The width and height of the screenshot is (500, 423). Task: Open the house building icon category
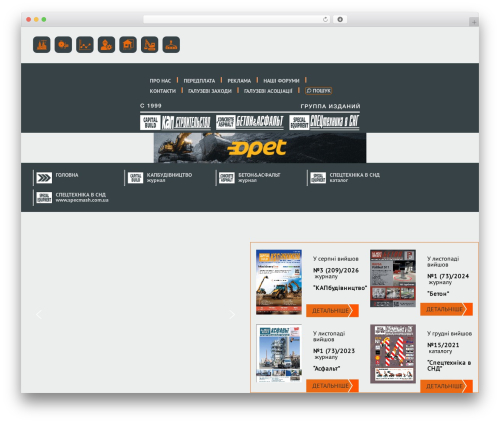click(x=128, y=45)
